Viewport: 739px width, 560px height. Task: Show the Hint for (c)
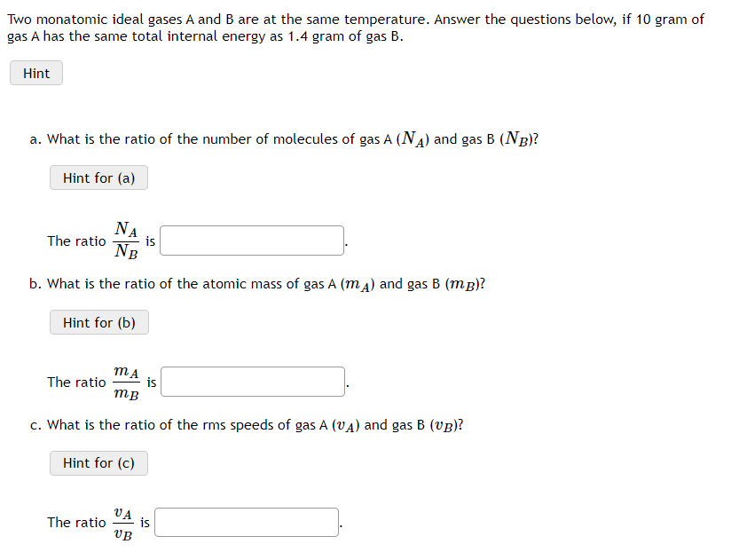(x=98, y=462)
